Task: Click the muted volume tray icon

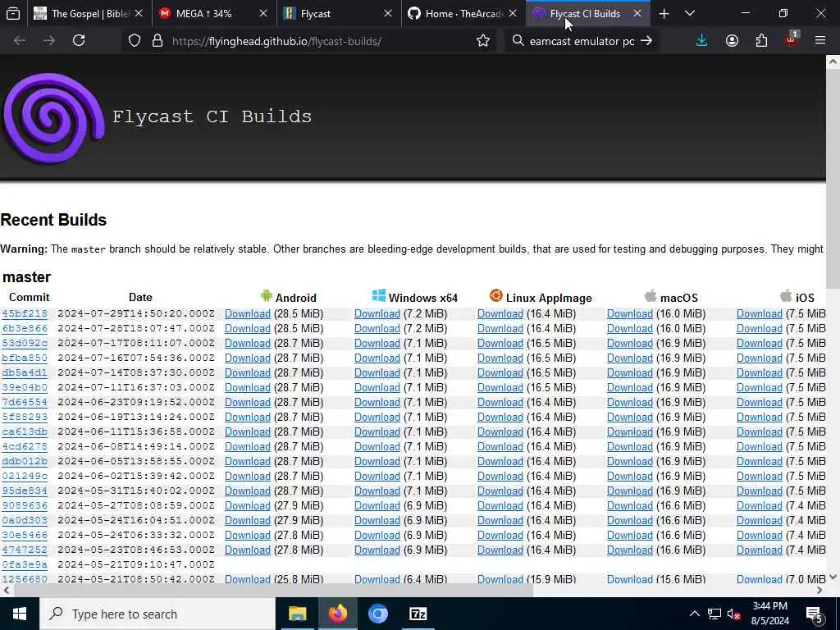Action: (734, 614)
